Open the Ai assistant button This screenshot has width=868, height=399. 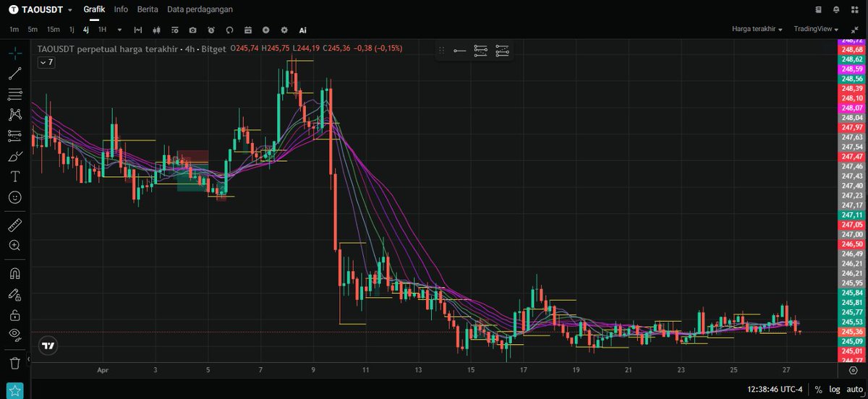pos(303,30)
